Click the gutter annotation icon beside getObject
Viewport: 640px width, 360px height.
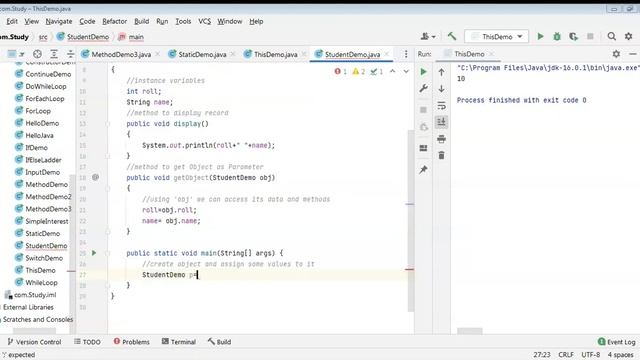click(x=95, y=177)
